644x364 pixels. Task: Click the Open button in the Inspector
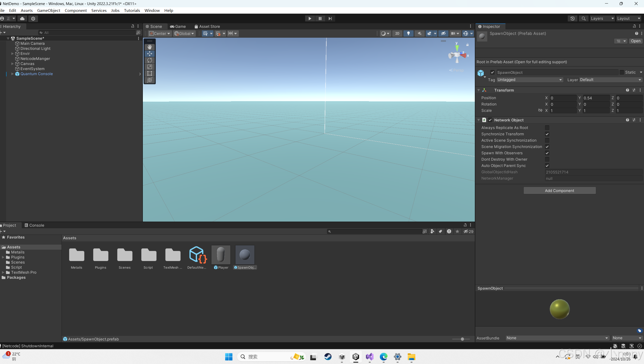(x=636, y=41)
